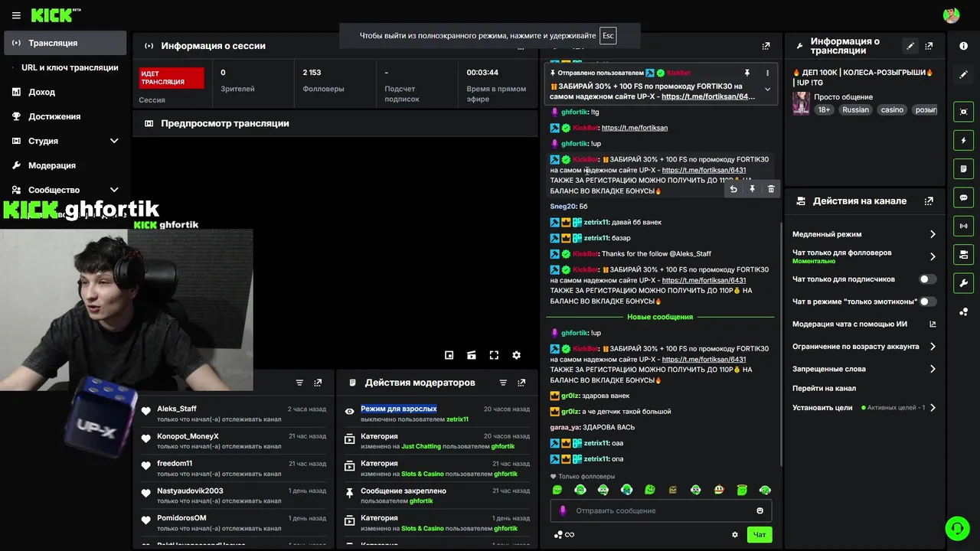This screenshot has width=980, height=551.
Task: Toggle the wrench panel icon in right sidebar
Action: point(963,282)
